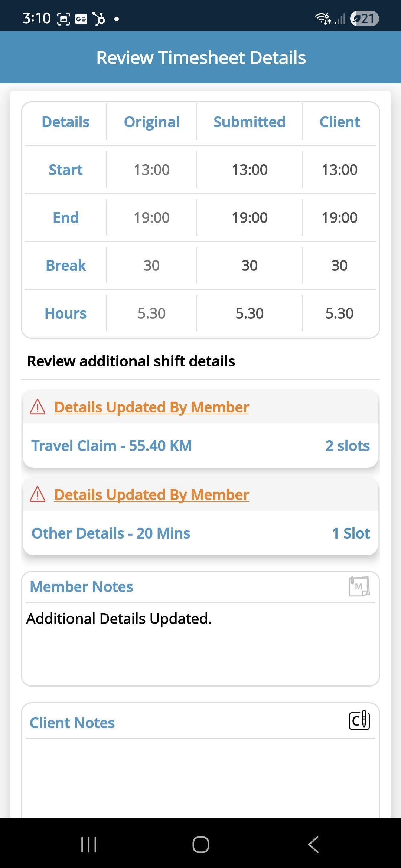
Task: Tap warning triangle above Other Details
Action: 38,494
